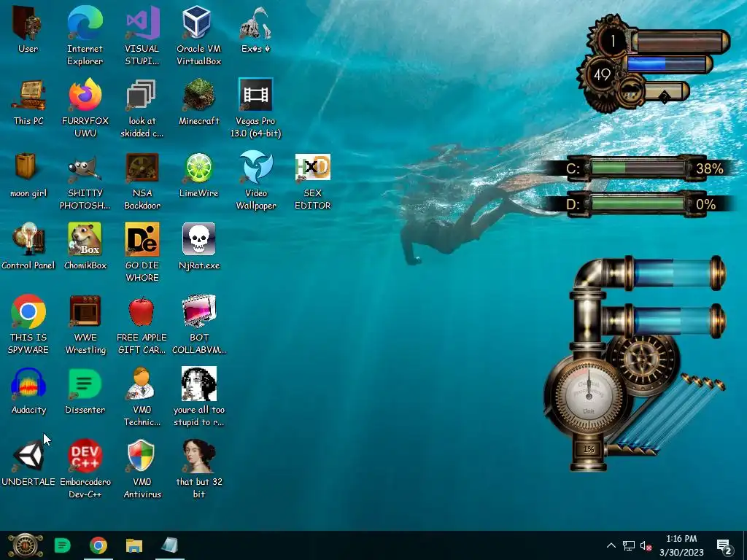The height and width of the screenshot is (560, 747).
Task: Select the This PC icon
Action: click(x=28, y=102)
